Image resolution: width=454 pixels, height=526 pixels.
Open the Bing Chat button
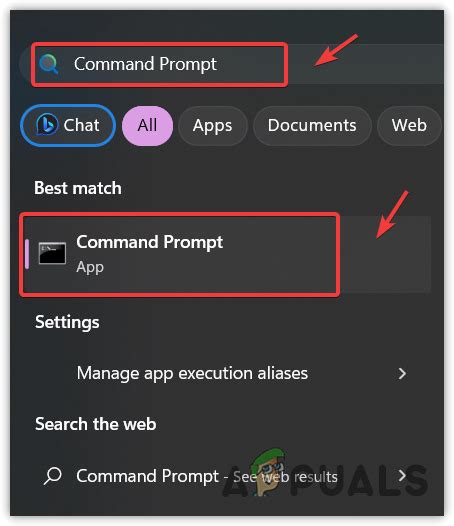pyautogui.click(x=68, y=125)
